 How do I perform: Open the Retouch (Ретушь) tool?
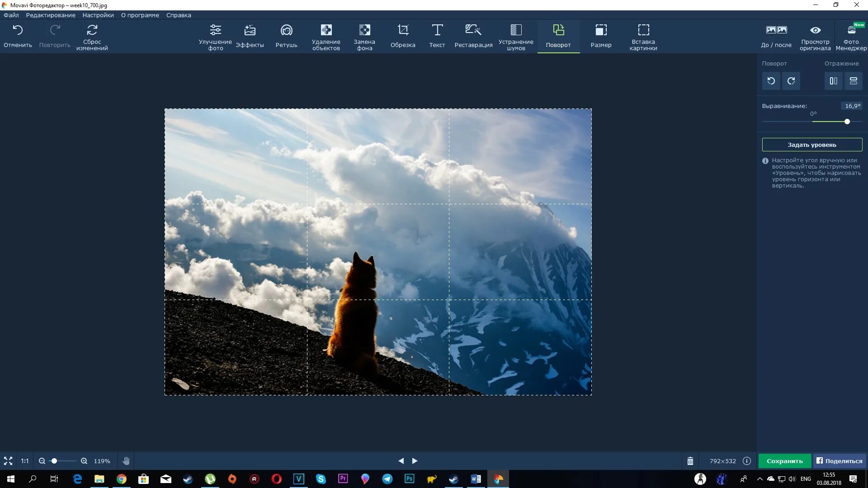[x=286, y=36]
